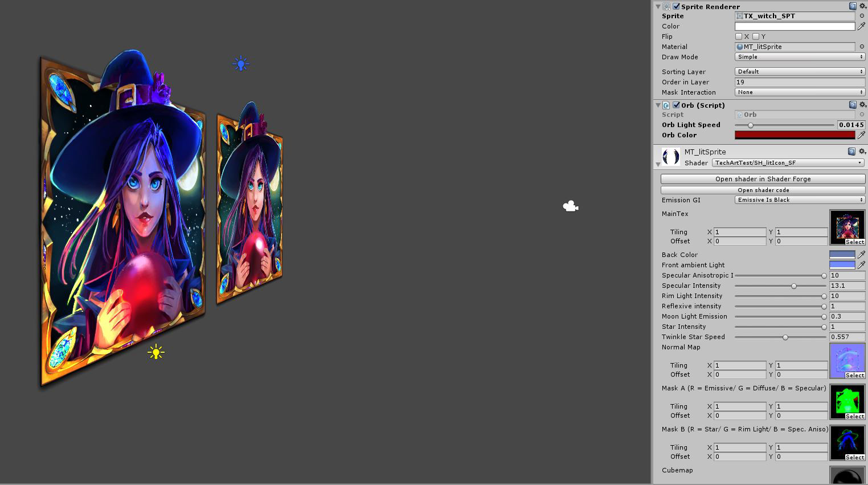Image resolution: width=868 pixels, height=485 pixels.
Task: Click the Sprite Renderer Color swatch
Action: point(795,26)
